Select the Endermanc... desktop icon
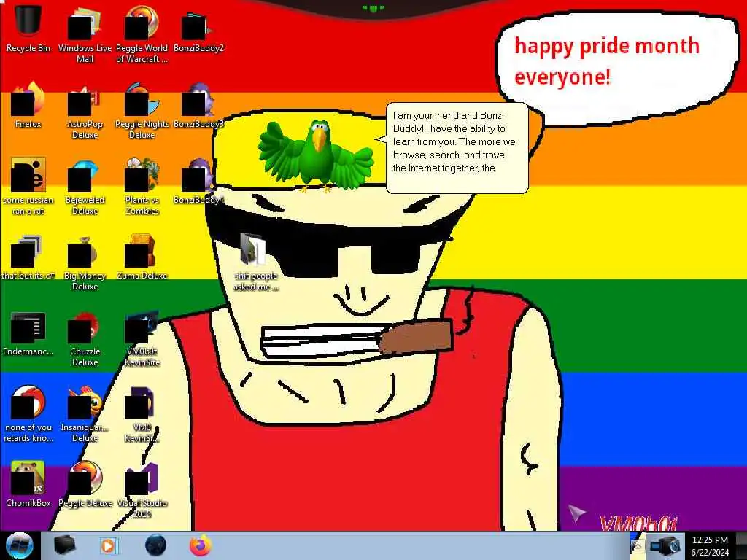Screen dimensions: 747x560 point(28,333)
